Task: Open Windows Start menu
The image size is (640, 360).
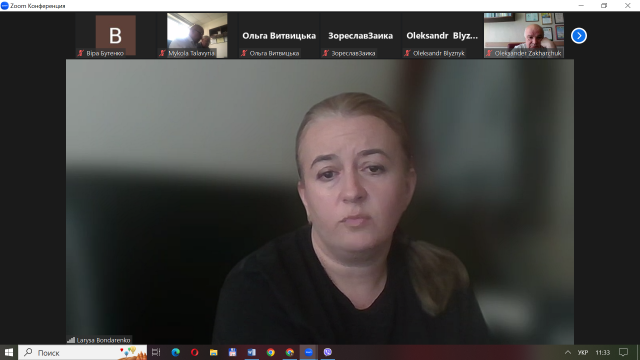Action: (9, 352)
